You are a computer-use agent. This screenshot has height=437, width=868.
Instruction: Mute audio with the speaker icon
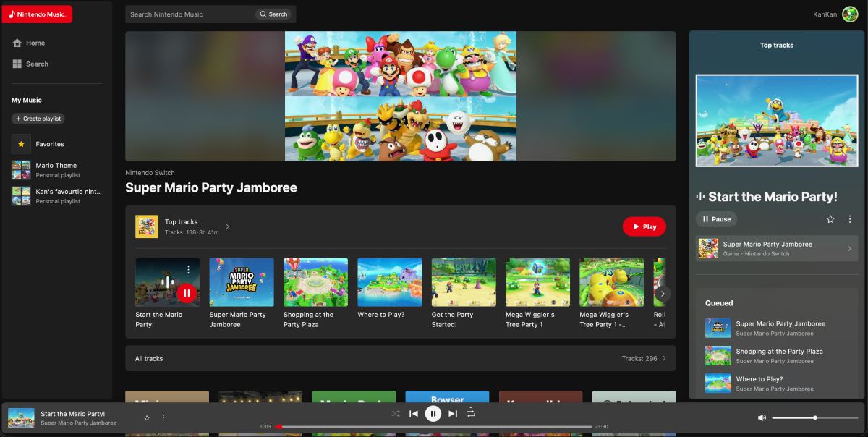tap(762, 418)
